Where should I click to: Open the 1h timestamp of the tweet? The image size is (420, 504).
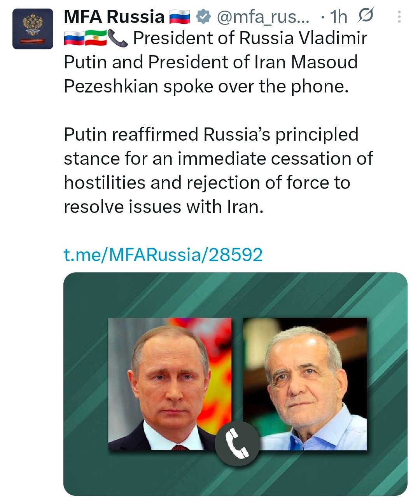point(338,17)
